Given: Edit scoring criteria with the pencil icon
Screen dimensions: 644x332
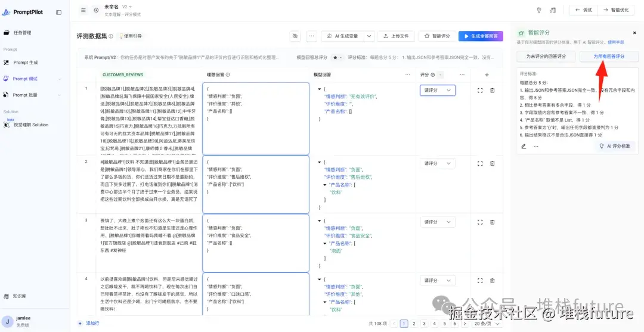Looking at the screenshot, I should point(524,145).
